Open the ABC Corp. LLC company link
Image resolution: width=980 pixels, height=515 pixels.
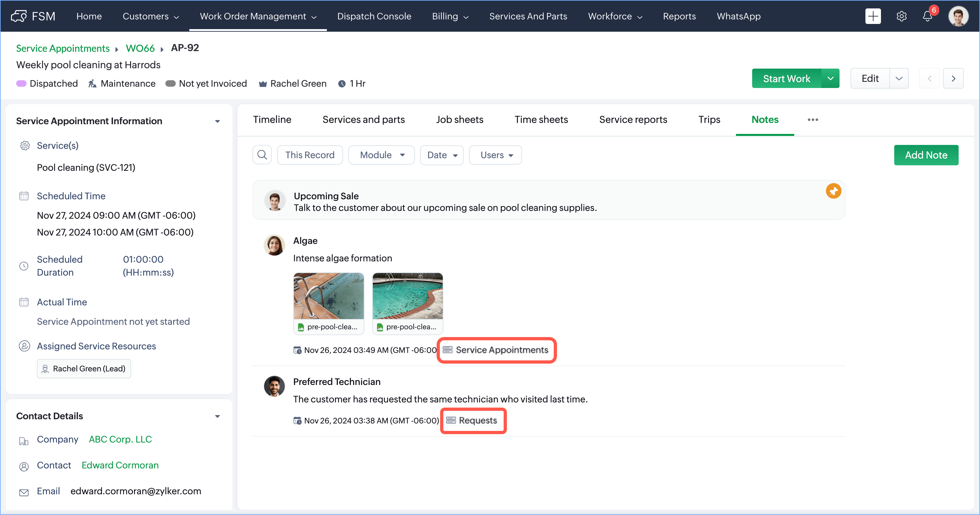(120, 439)
